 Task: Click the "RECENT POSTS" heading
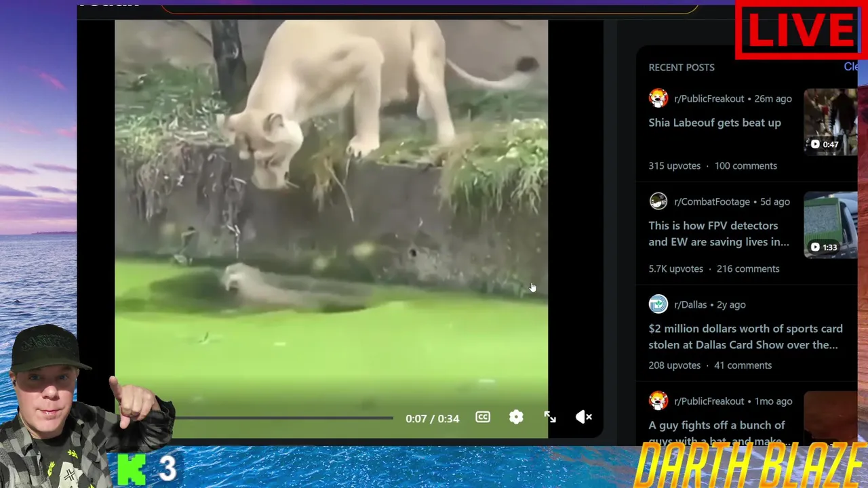(682, 67)
